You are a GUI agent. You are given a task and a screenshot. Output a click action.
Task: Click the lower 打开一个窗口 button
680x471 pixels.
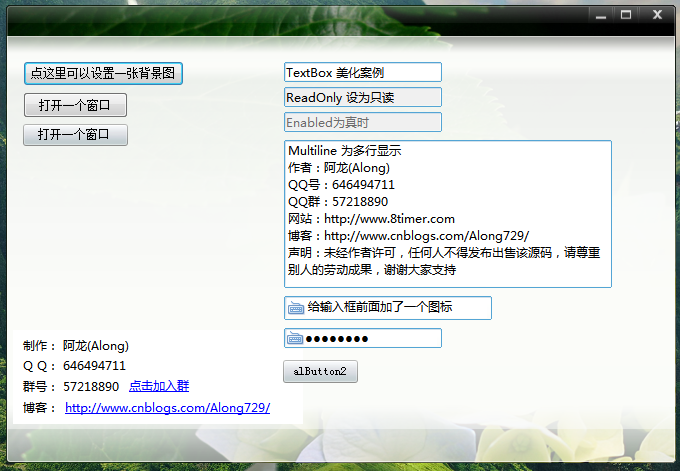point(75,135)
